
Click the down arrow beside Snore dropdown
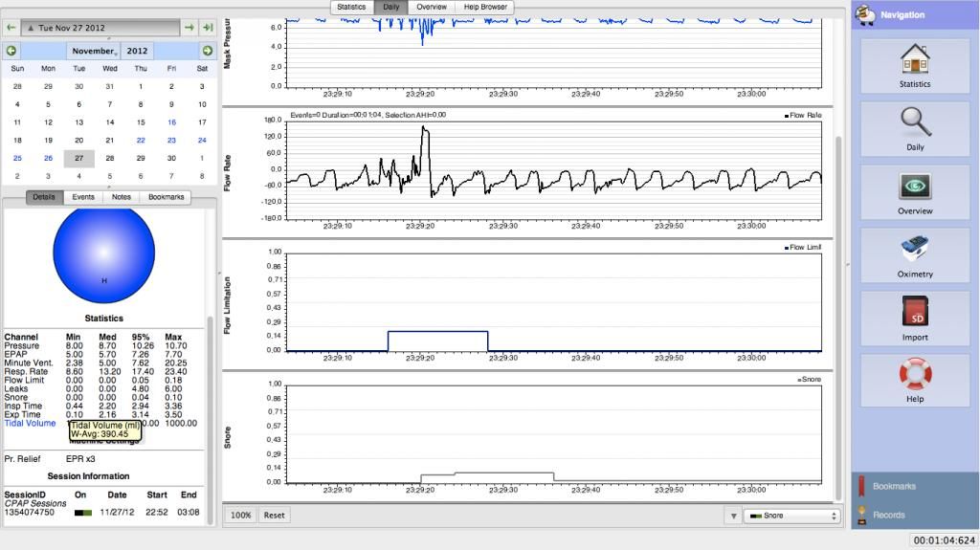[x=733, y=516]
